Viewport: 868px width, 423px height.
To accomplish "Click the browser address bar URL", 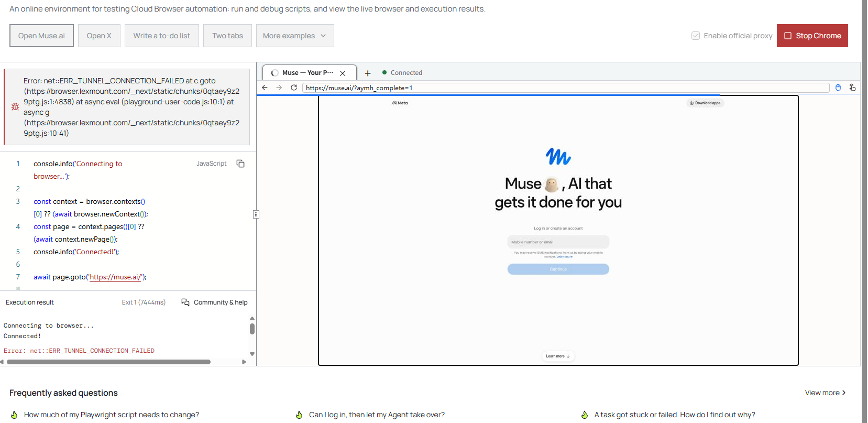I will (x=566, y=88).
